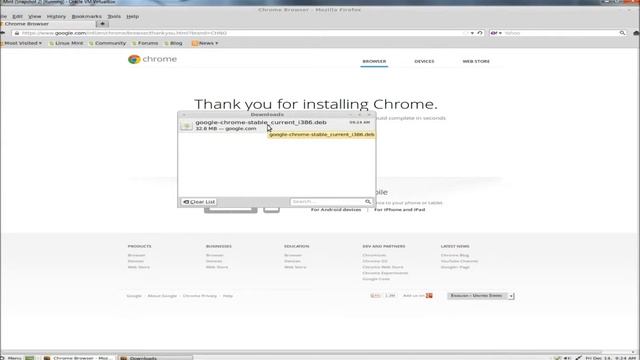The width and height of the screenshot is (640, 360).
Task: Open the History menu
Action: point(56,16)
